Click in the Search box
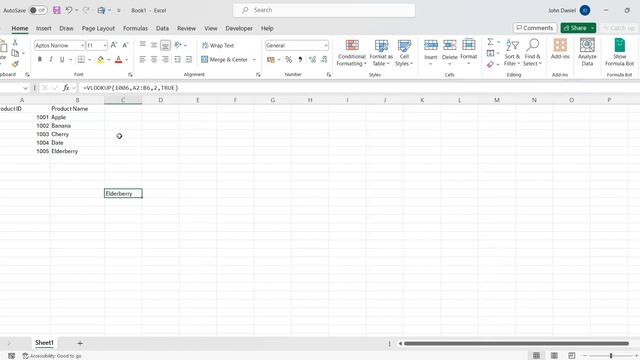Image resolution: width=640 pixels, height=360 pixels. [324, 10]
